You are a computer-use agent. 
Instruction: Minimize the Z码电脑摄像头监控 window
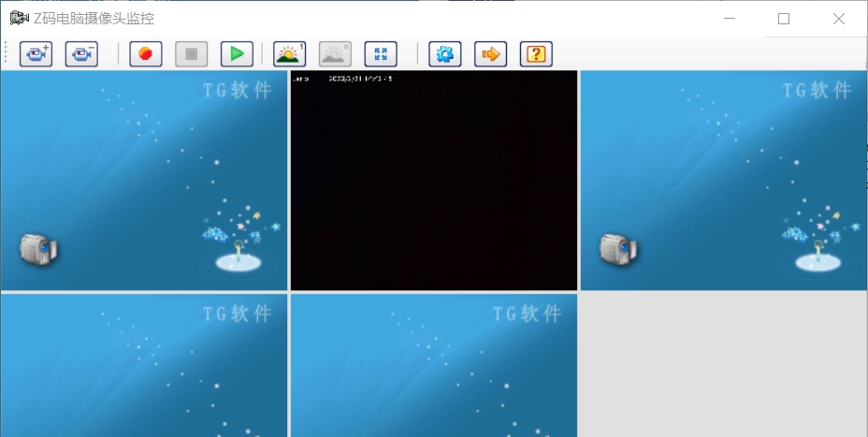[x=730, y=19]
